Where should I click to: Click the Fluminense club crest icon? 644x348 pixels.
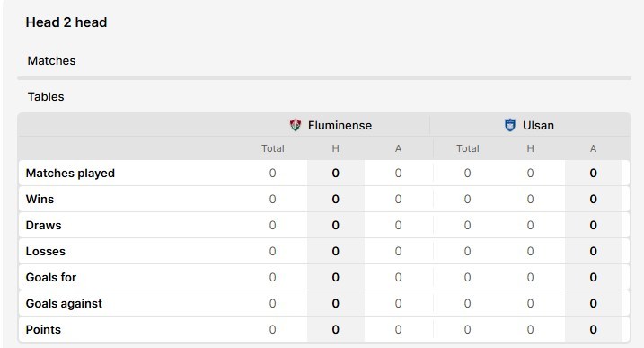296,125
